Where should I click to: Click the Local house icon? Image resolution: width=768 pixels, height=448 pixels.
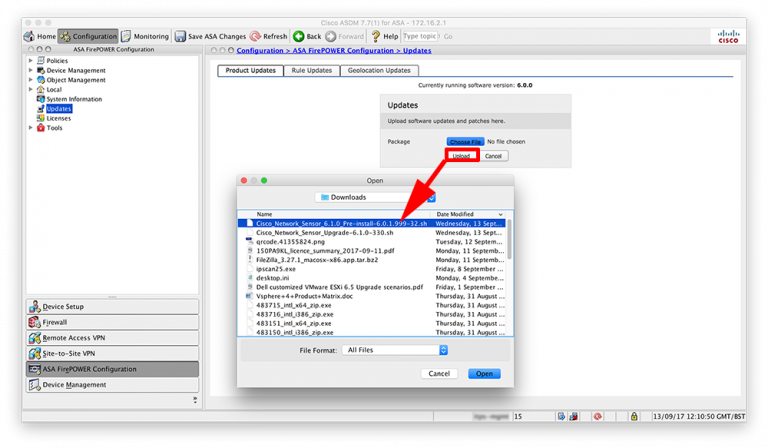(41, 90)
